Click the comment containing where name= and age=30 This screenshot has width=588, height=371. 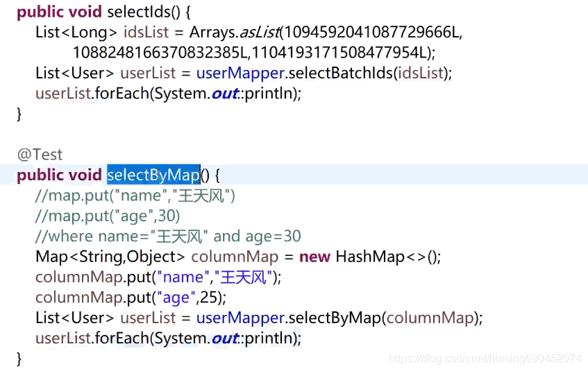(x=169, y=236)
